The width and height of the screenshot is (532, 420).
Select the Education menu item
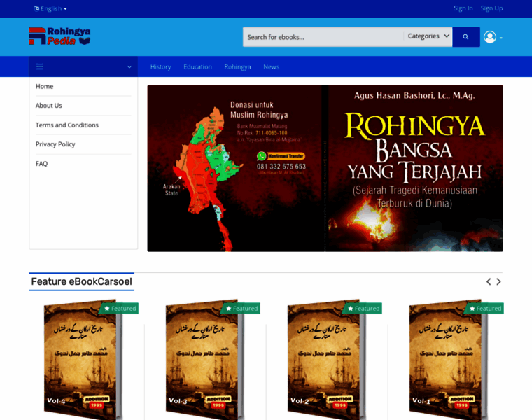pos(197,66)
